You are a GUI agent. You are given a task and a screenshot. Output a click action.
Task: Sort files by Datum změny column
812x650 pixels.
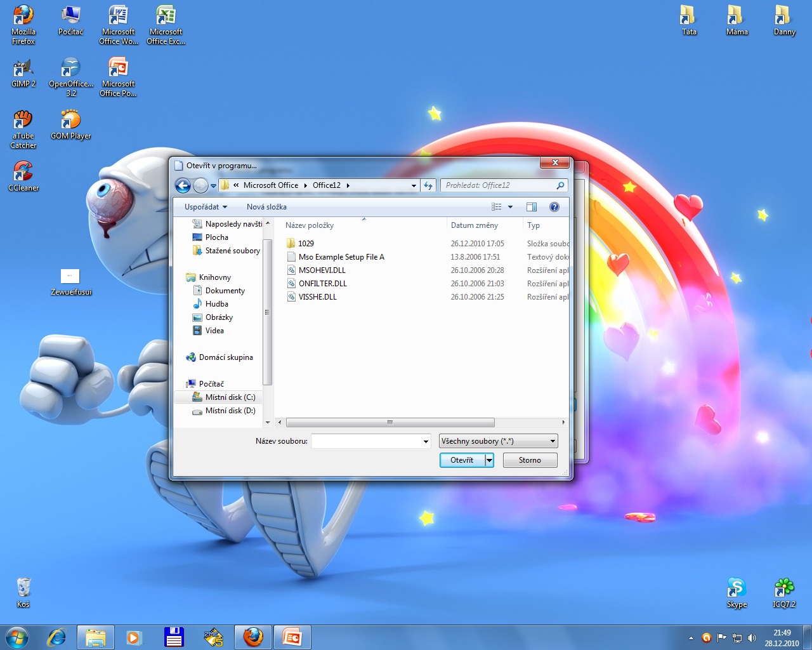pyautogui.click(x=475, y=225)
